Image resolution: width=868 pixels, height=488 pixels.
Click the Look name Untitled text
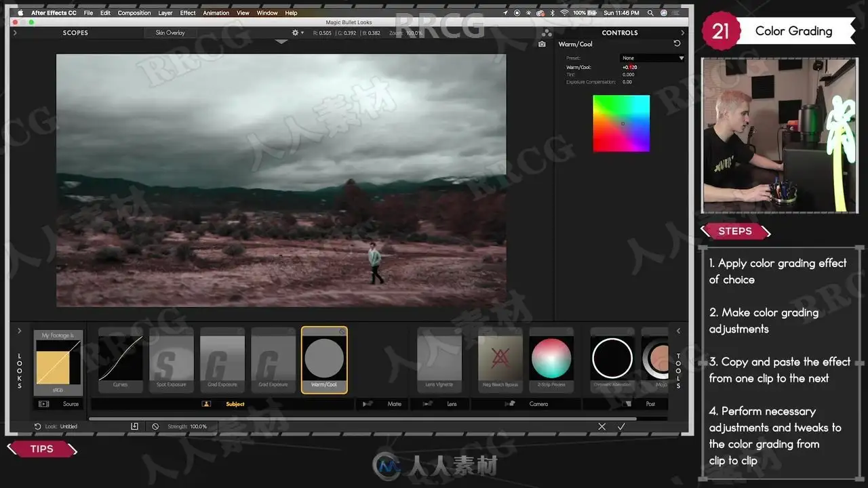click(68, 426)
